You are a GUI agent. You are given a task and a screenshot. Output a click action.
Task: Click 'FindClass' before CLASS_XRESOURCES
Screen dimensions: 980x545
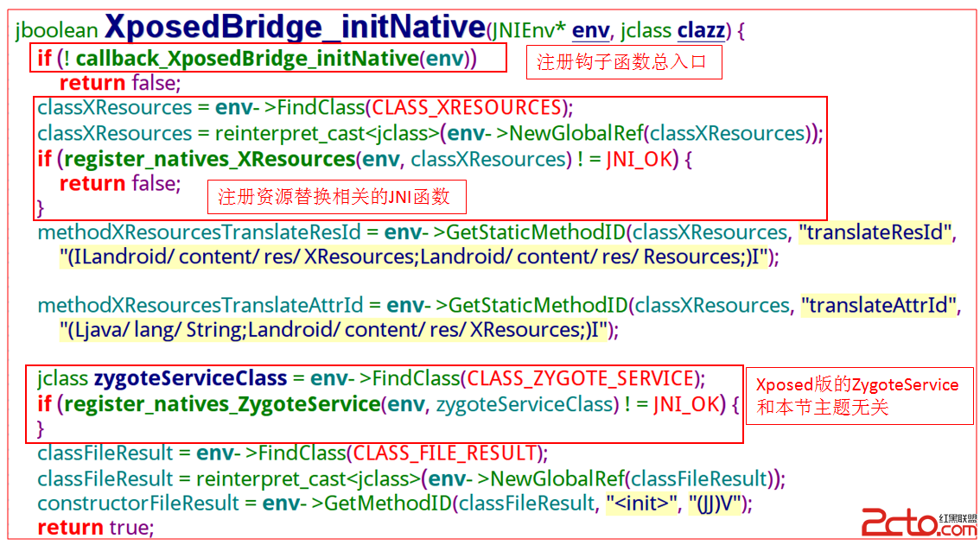(x=321, y=107)
